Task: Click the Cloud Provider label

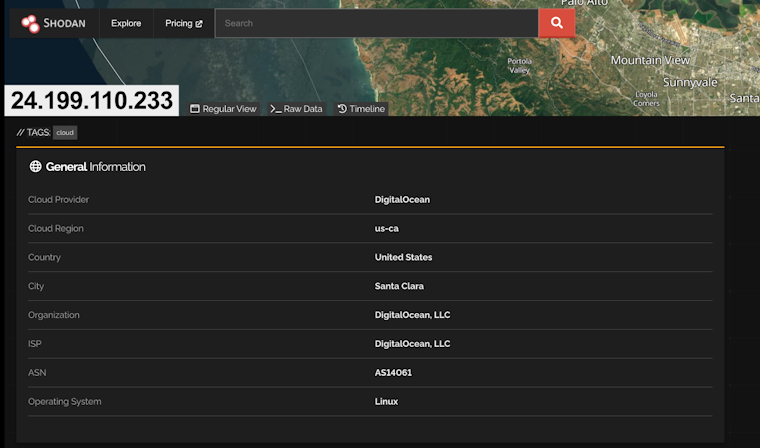Action: coord(59,200)
